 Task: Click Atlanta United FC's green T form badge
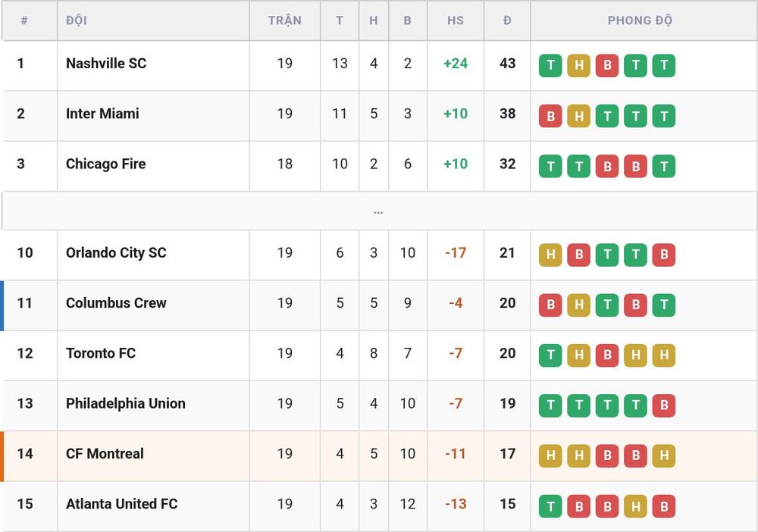click(550, 506)
